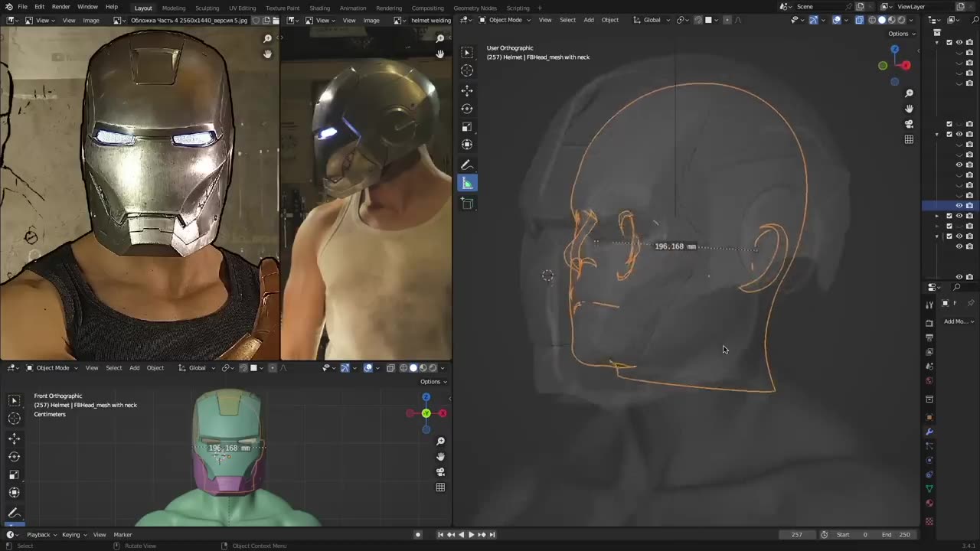Open Modifiers wrench tab in Properties editor
The width and height of the screenshot is (980, 551).
929,432
